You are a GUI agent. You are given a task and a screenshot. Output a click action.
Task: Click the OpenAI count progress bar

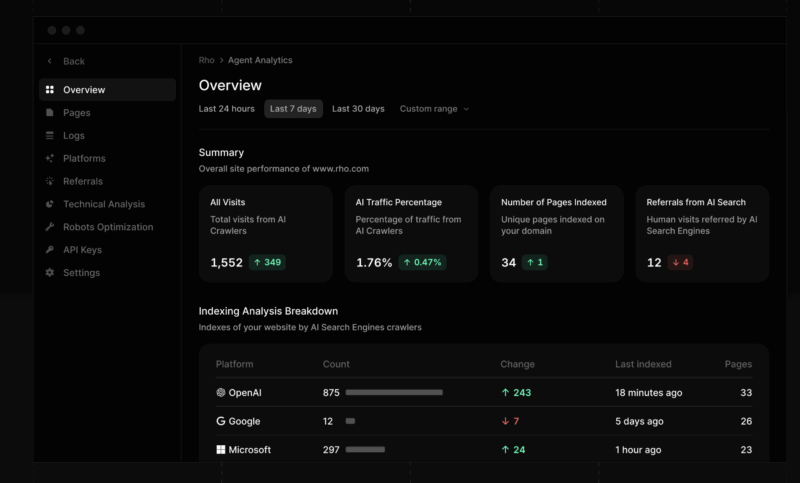click(394, 393)
